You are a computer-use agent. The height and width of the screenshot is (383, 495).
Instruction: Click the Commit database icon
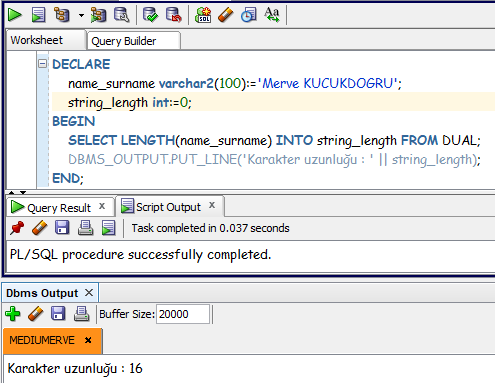point(150,15)
